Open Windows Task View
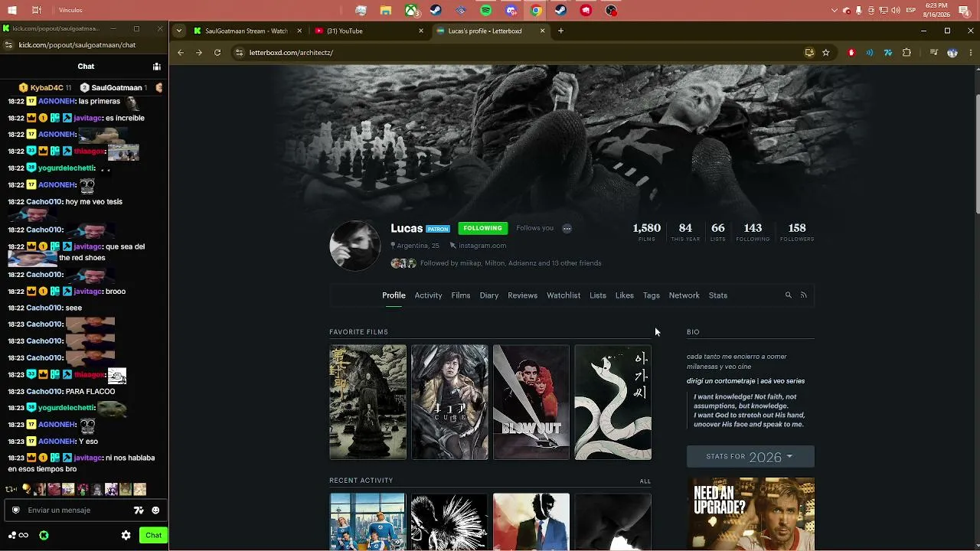The image size is (980, 551). 37,11
